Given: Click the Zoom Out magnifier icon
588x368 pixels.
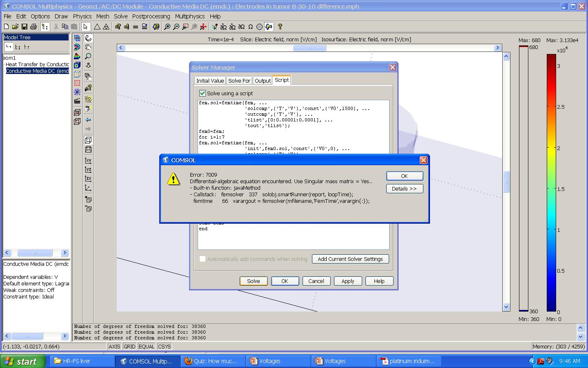Looking at the screenshot, I should coord(176,27).
